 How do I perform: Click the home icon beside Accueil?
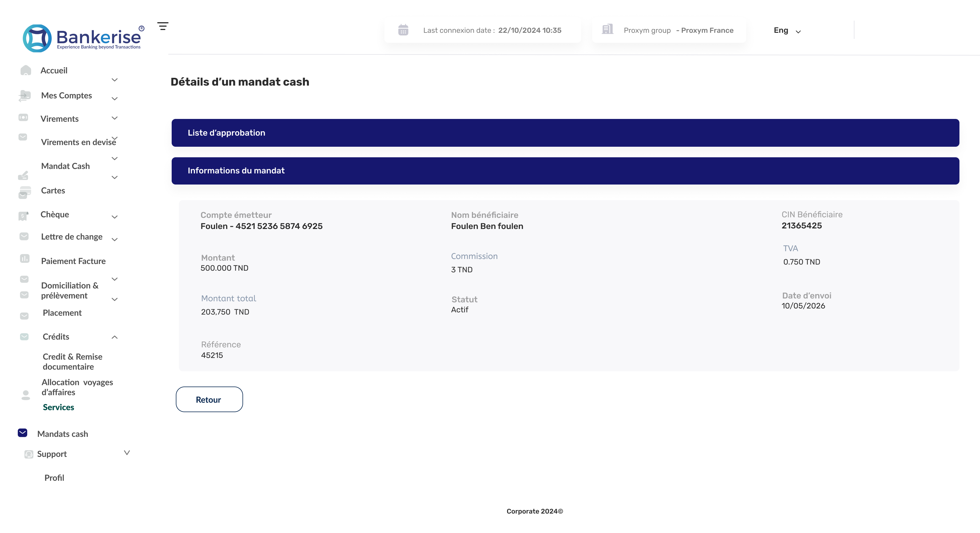click(26, 70)
